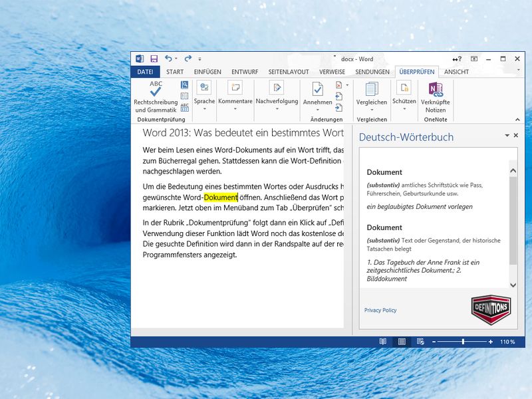Redo the last action
Viewport: 532px width, 399px height.
click(188, 59)
